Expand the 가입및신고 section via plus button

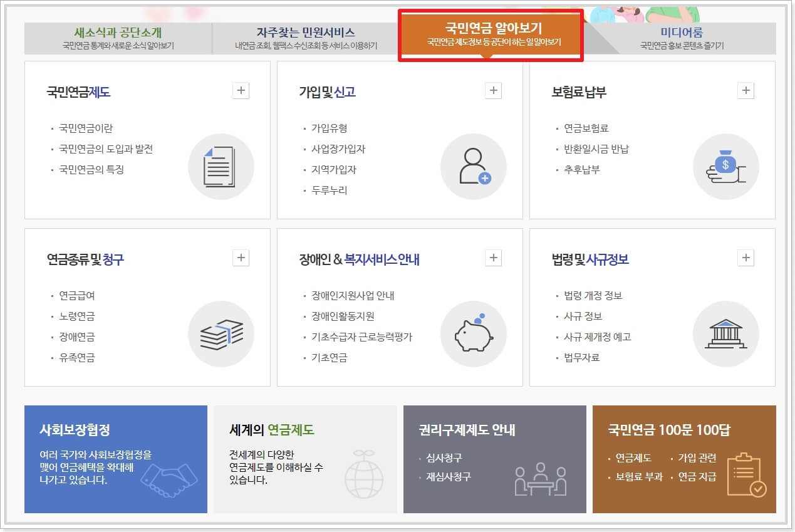pyautogui.click(x=493, y=90)
